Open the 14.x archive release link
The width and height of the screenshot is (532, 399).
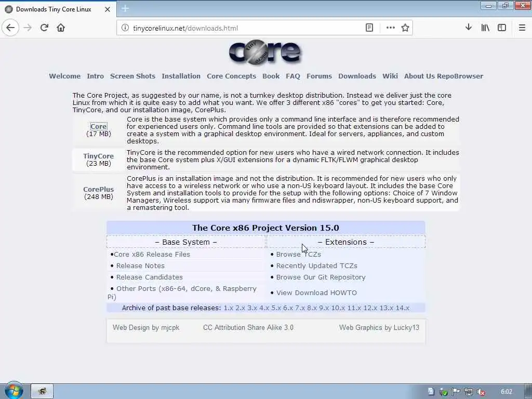(403, 308)
